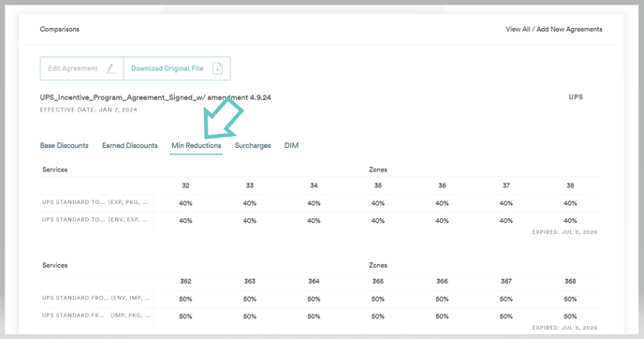Click UPS Standard To (ENV, EXP) row label
The width and height of the screenshot is (644, 339).
coord(95,219)
